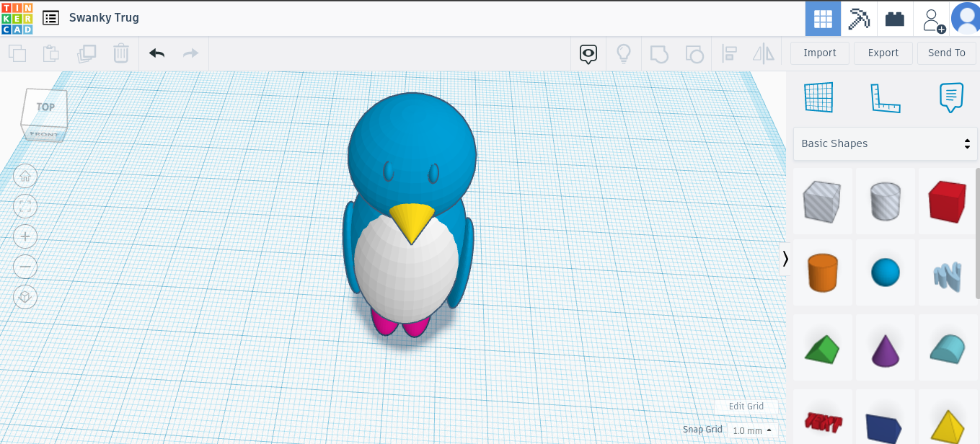
Task: Open the Notes tool
Action: pos(951,97)
